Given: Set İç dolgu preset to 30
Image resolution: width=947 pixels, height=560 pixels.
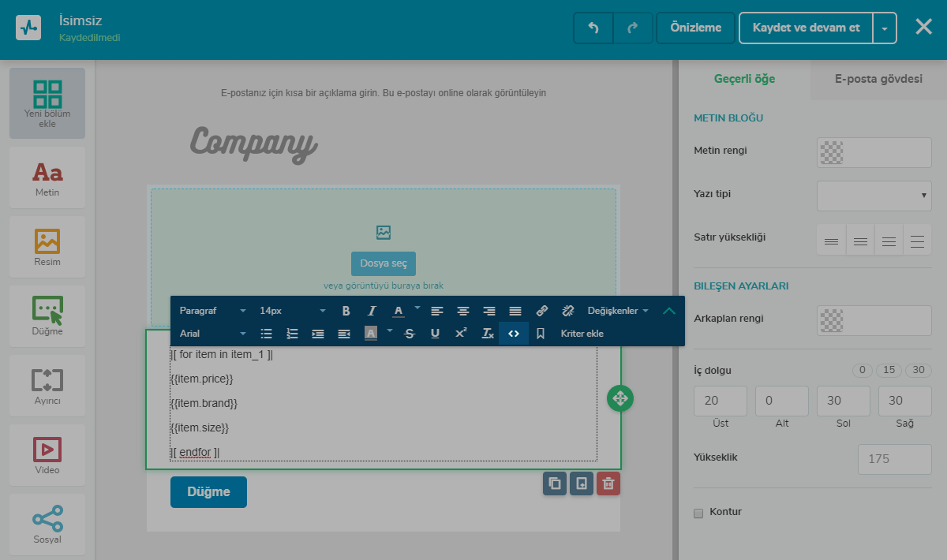Looking at the screenshot, I should coord(918,371).
